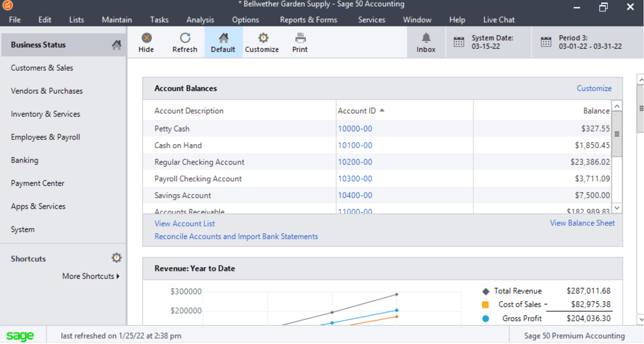Go to Inventory & Services
The height and width of the screenshot is (344, 644).
(45, 114)
